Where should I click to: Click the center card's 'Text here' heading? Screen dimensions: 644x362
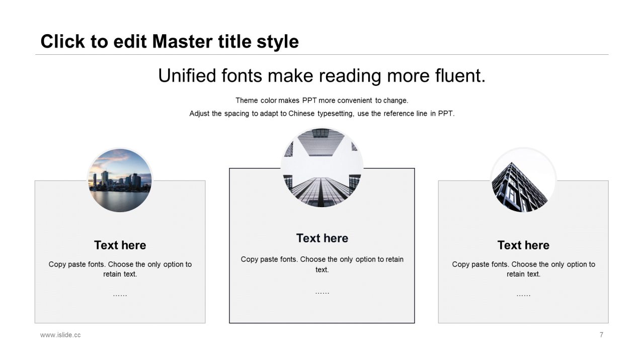click(x=322, y=238)
